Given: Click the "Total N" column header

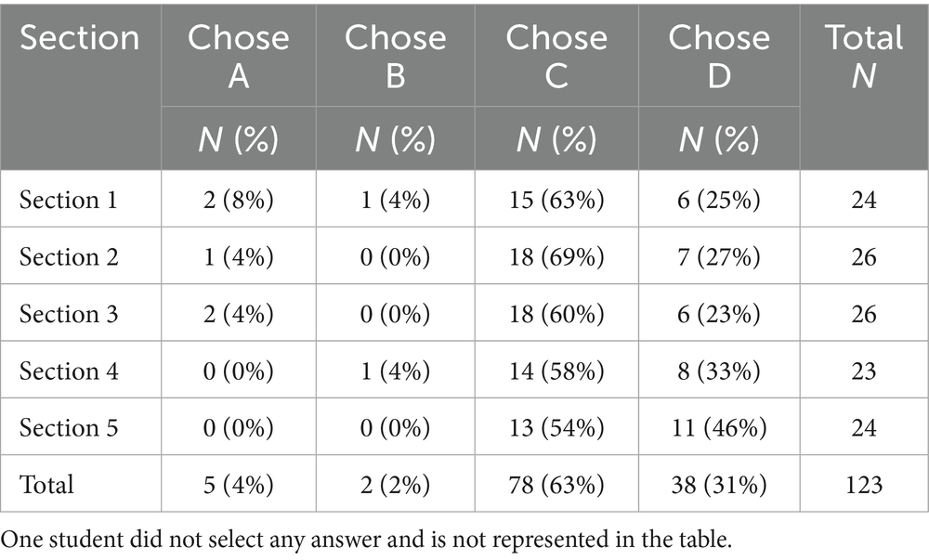Looking at the screenshot, I should 863,58.
